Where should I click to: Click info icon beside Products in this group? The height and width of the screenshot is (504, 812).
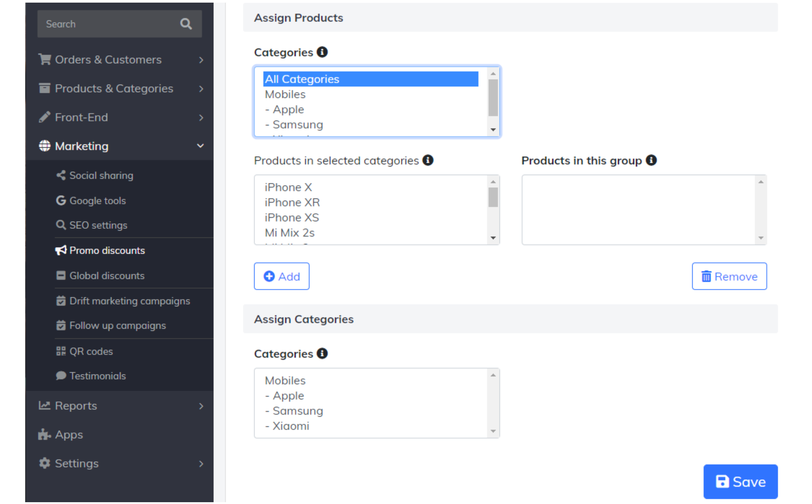(x=651, y=160)
